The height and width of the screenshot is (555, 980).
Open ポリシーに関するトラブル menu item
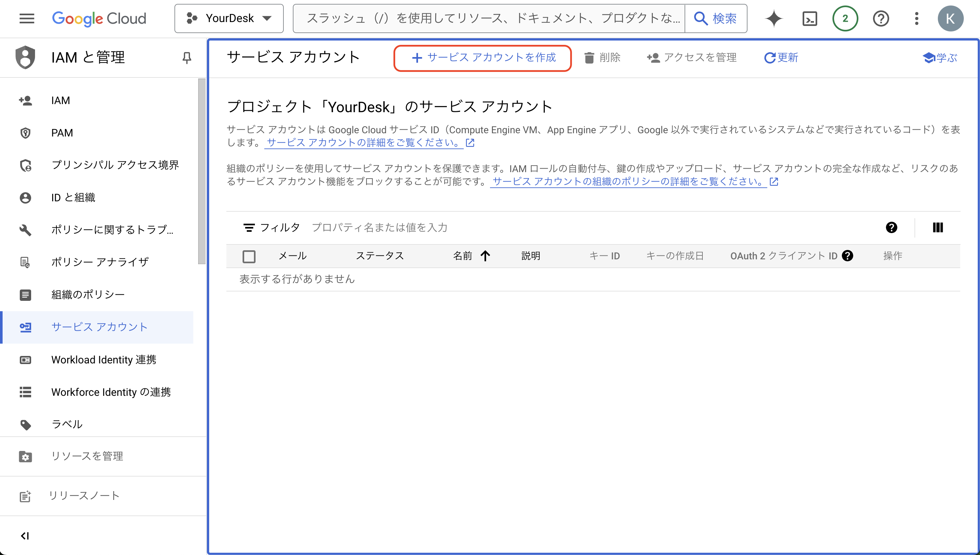point(96,230)
